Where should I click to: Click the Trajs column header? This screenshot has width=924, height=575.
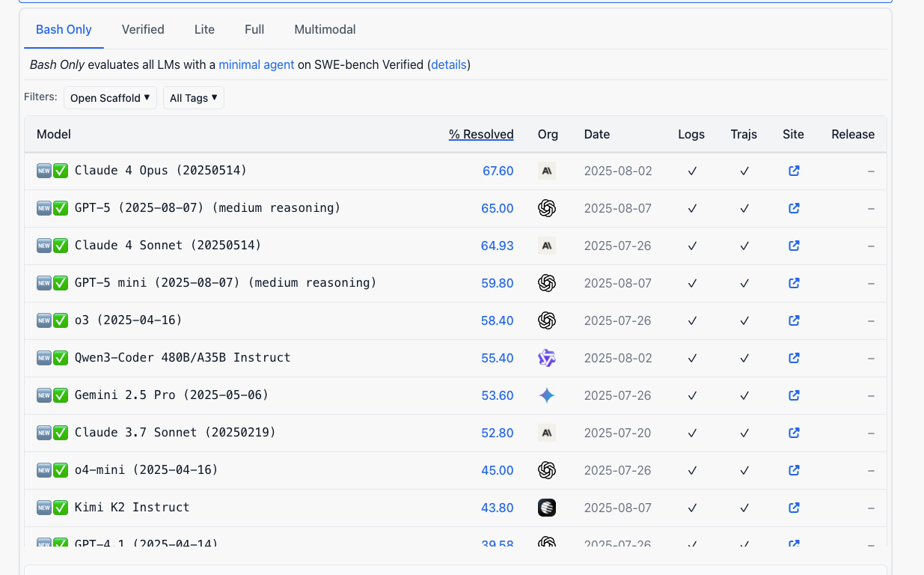pos(744,135)
